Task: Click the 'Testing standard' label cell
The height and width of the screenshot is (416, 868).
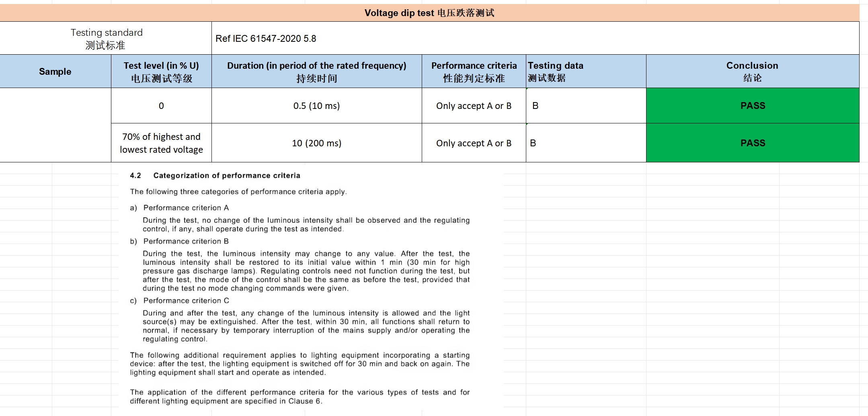Action: pos(106,38)
